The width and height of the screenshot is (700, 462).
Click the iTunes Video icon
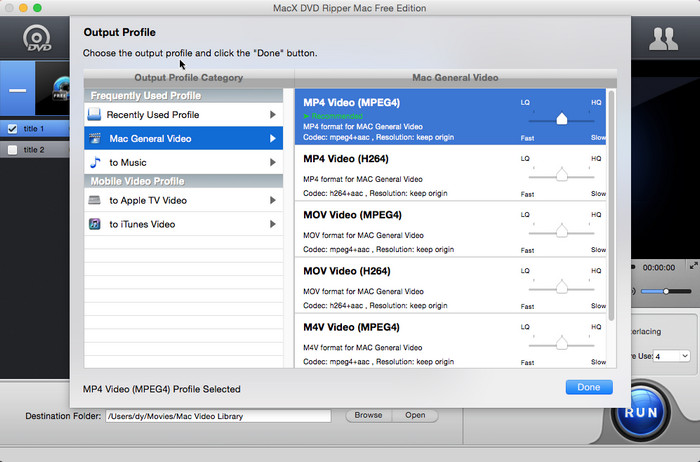95,224
